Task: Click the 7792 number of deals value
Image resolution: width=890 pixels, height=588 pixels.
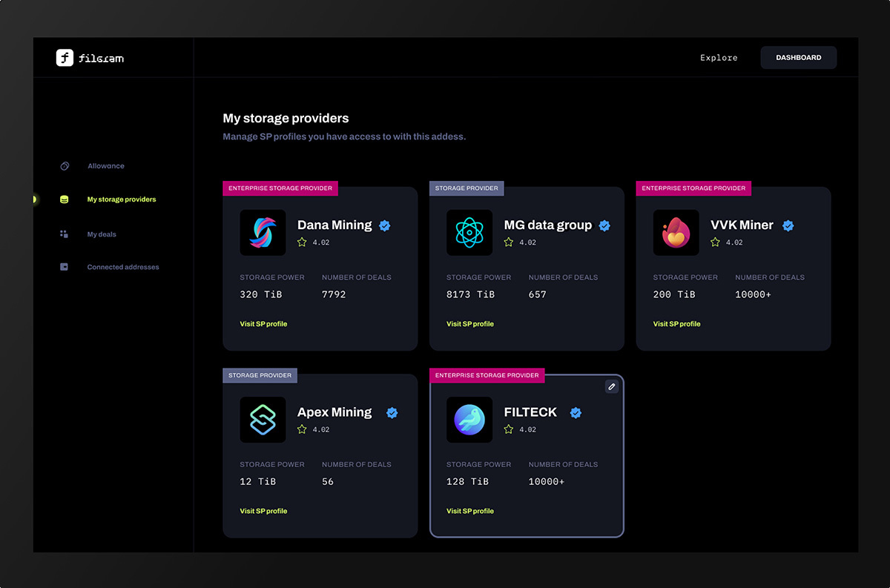Action: pos(334,294)
